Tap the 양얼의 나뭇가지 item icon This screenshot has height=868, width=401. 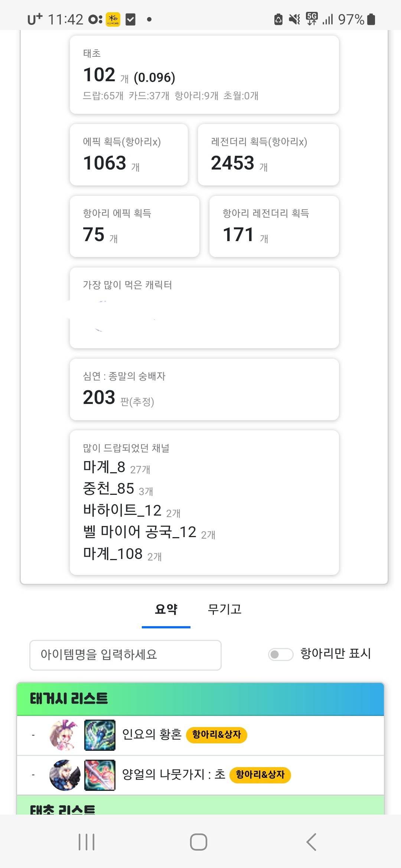tap(100, 775)
